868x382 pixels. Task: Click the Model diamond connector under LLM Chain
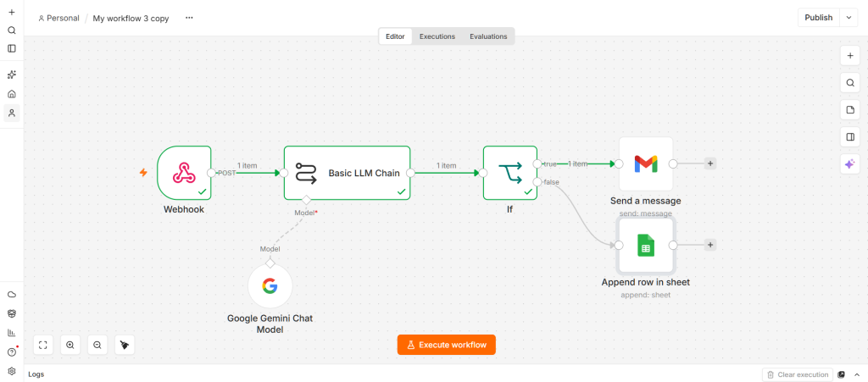[x=306, y=200]
